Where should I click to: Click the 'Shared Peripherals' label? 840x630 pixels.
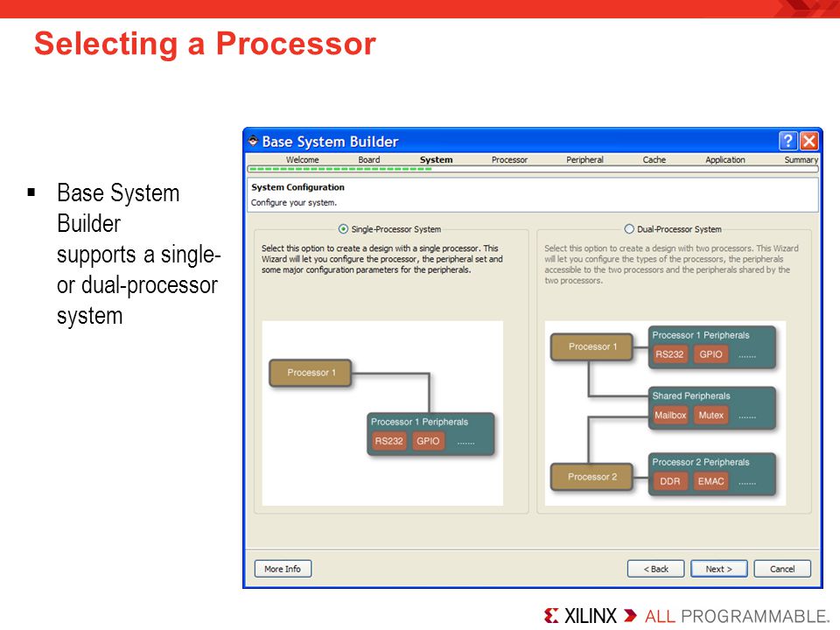[x=691, y=395]
